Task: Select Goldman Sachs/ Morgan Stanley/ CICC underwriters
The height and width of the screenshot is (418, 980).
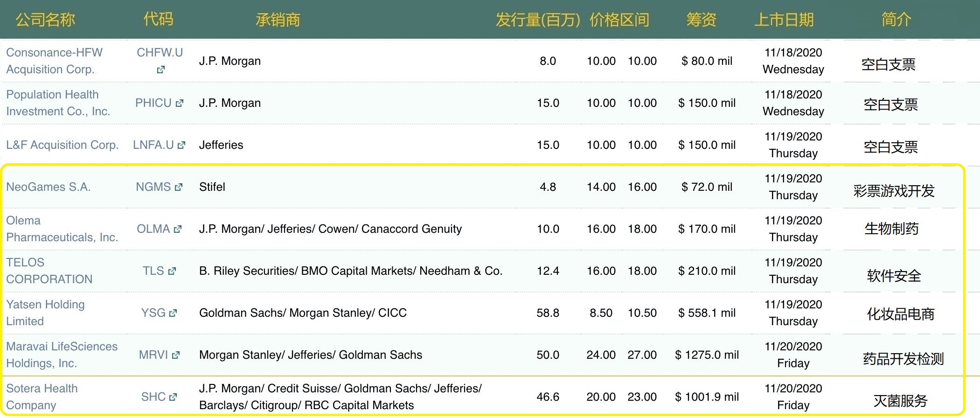Action: coord(303,313)
